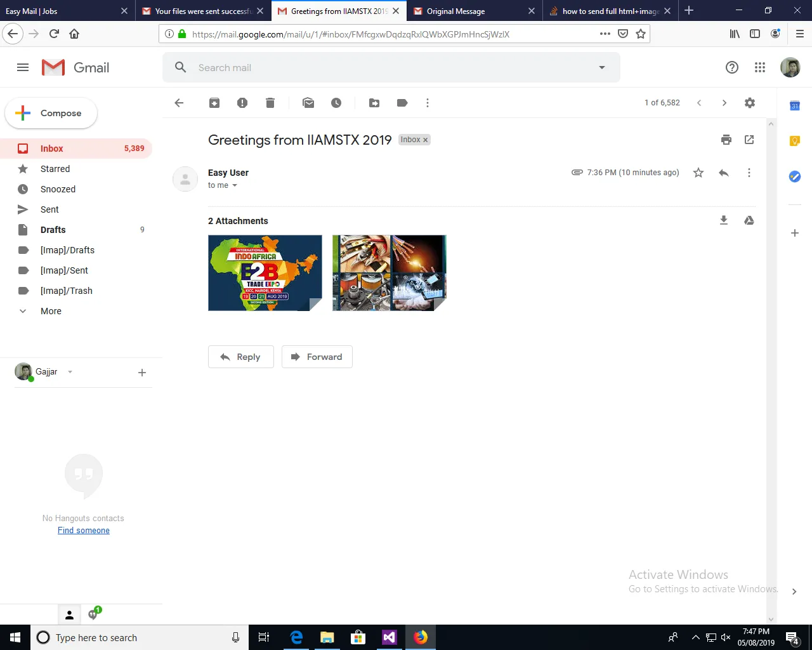
Task: Bookmark this page with star icon
Action: point(641,34)
